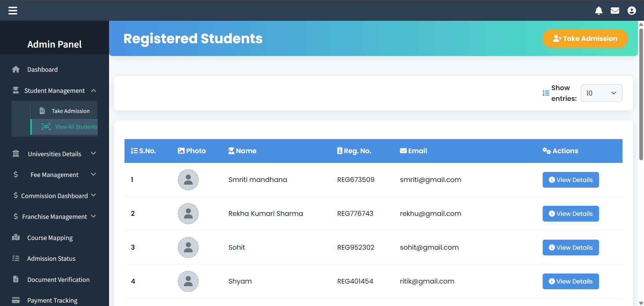This screenshot has height=306, width=644.
Task: View details for Rekha Kumari Sharma
Action: tap(571, 214)
